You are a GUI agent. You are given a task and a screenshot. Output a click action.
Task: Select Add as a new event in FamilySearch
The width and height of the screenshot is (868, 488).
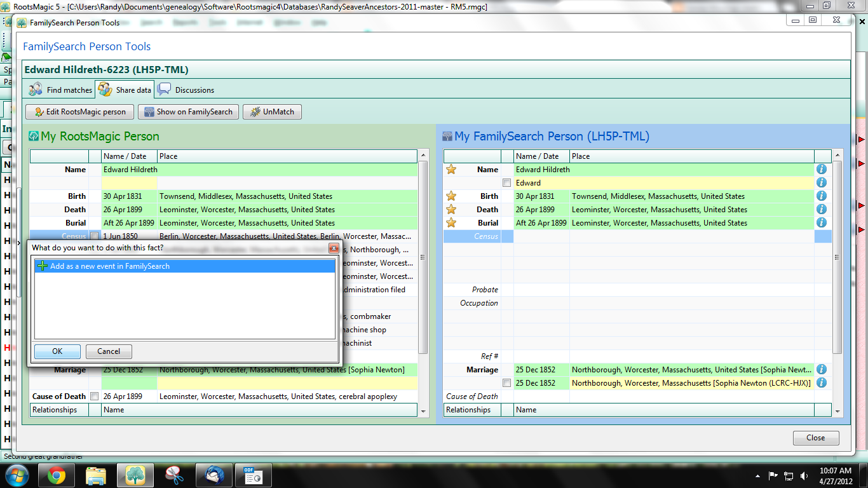(184, 266)
